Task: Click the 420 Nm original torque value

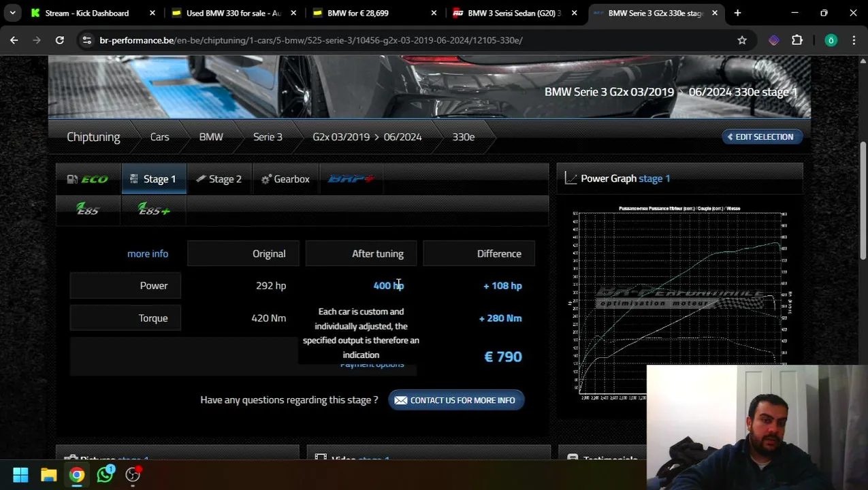Action: click(269, 318)
